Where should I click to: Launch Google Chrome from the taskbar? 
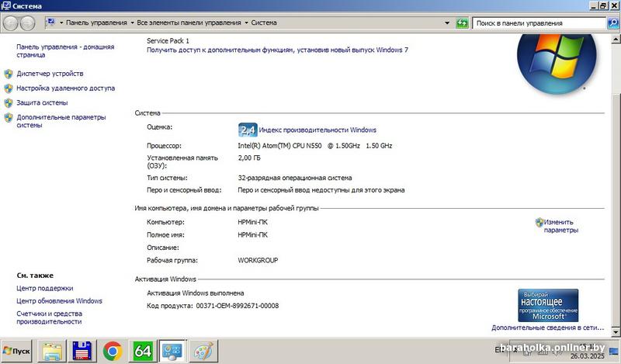(113, 351)
